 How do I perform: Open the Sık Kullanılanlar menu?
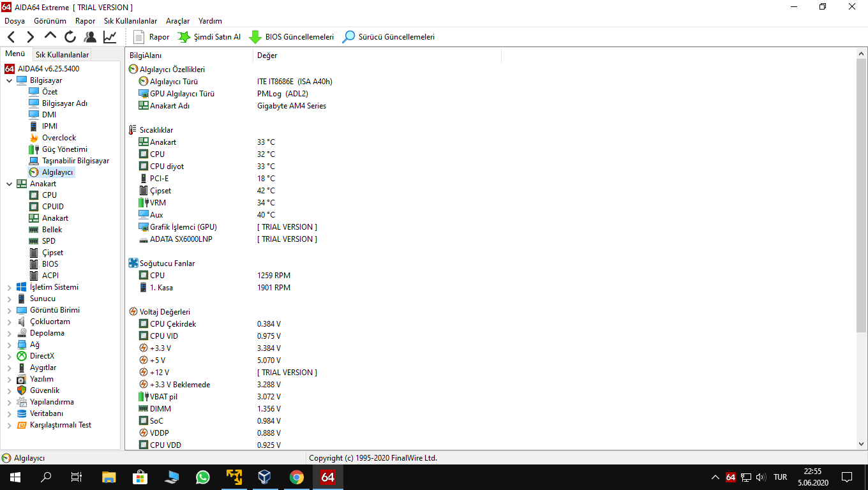(x=130, y=21)
